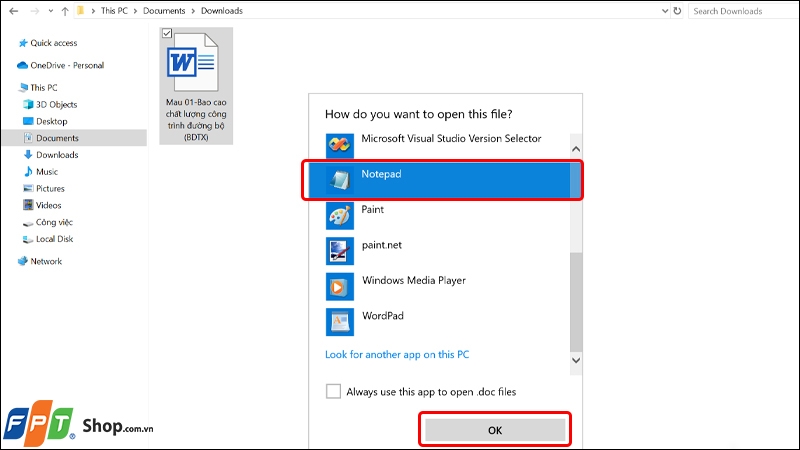Click the Công việc drive icon
The height and width of the screenshot is (450, 800).
28,223
